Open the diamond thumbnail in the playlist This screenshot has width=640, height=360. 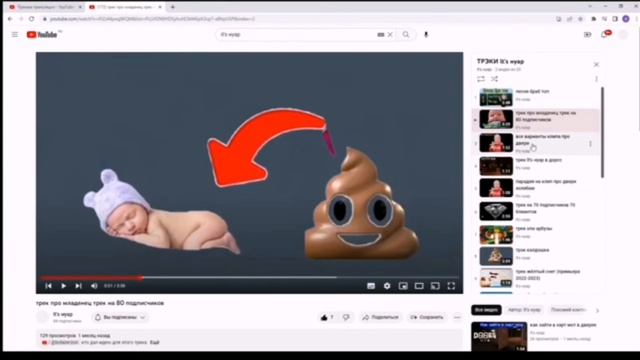(496, 211)
